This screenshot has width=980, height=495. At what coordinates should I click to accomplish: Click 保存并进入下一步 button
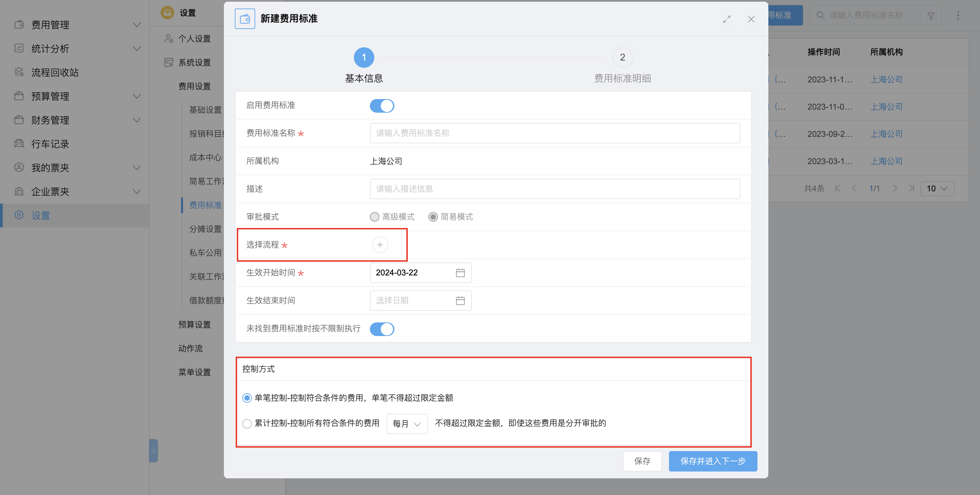(x=713, y=461)
